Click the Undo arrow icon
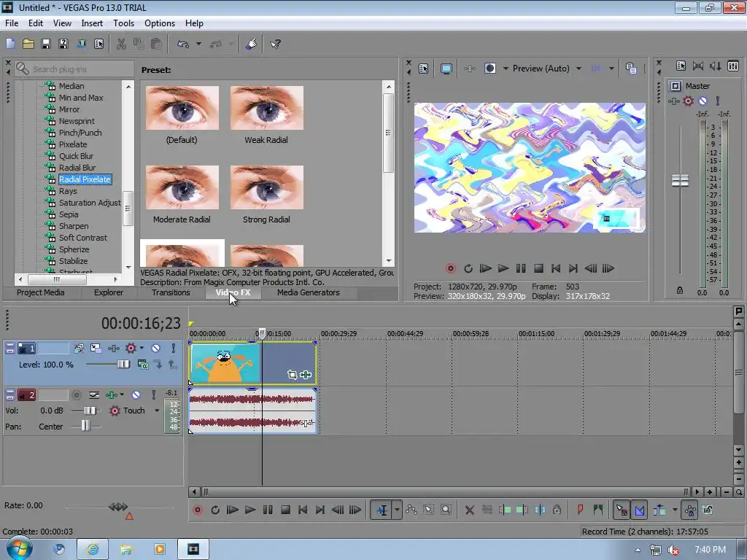747x560 pixels. pos(183,44)
